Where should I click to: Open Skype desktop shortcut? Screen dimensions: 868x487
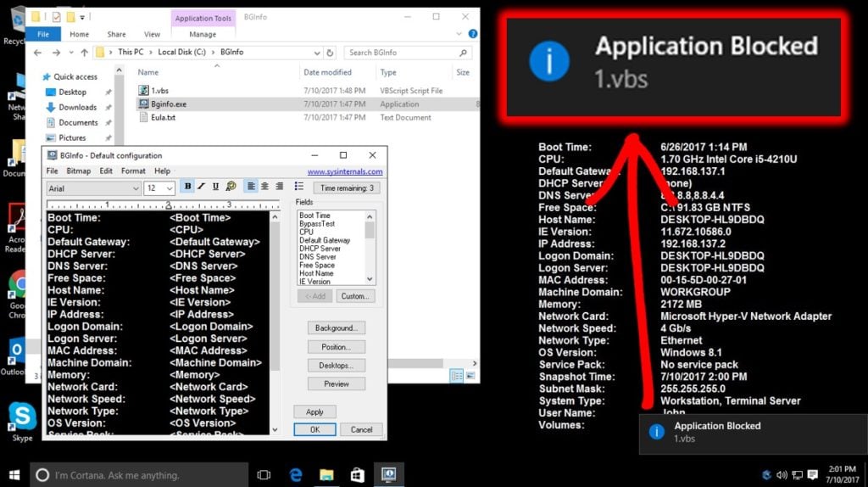click(x=22, y=423)
